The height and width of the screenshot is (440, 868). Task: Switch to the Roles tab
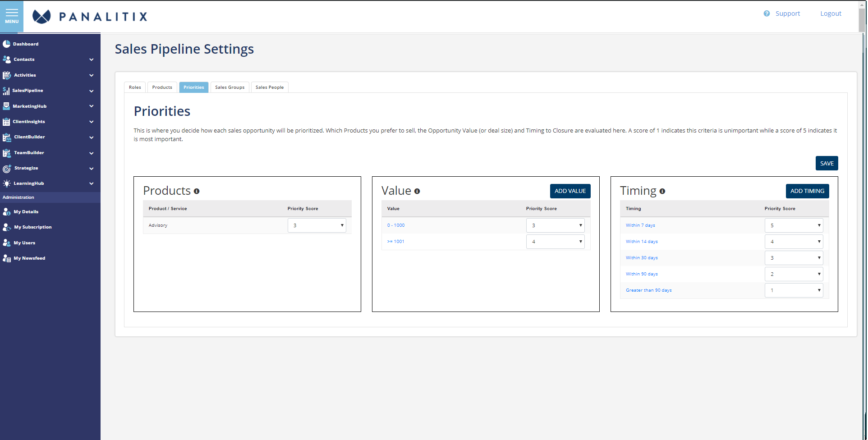click(135, 87)
